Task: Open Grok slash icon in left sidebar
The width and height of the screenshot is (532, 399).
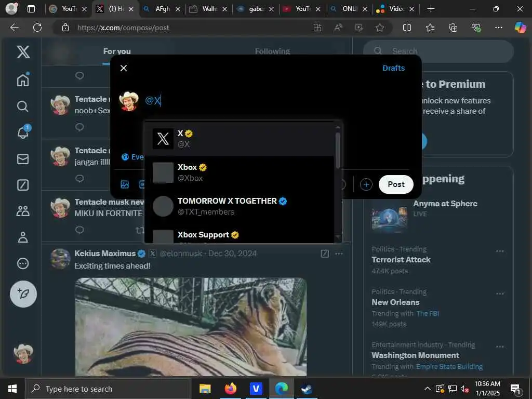Action: 23,185
